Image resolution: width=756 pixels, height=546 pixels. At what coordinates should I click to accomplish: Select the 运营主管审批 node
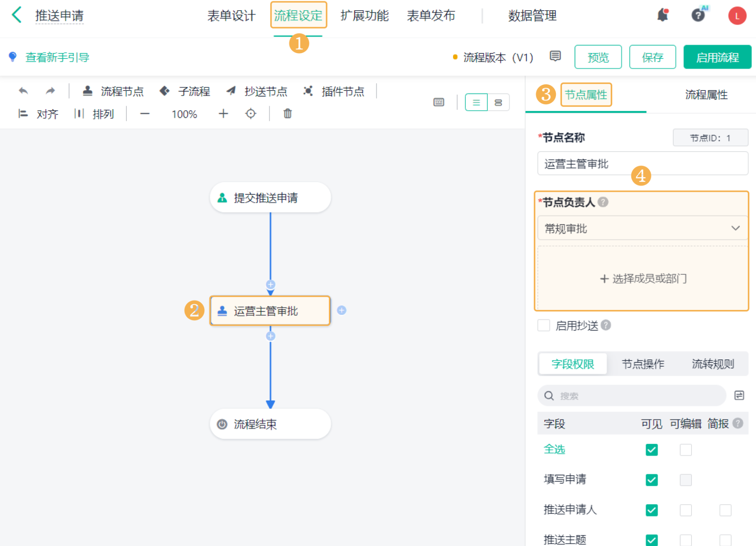click(x=270, y=311)
